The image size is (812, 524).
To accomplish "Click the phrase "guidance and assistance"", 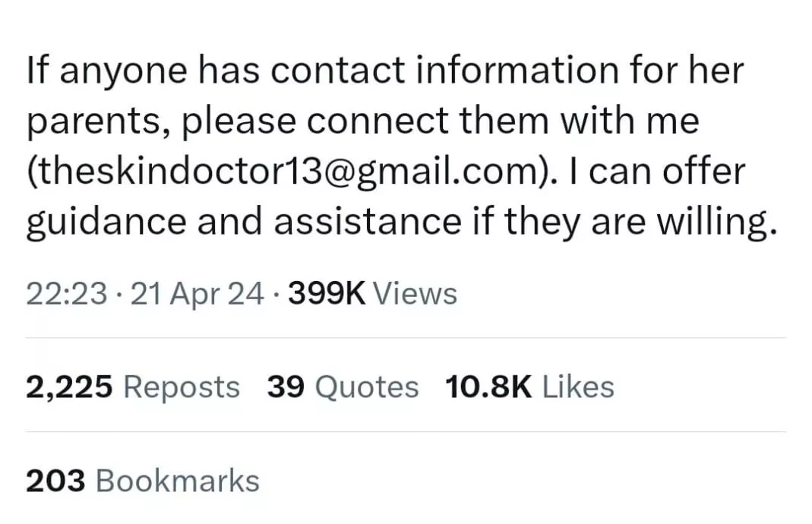I will (x=243, y=223).
